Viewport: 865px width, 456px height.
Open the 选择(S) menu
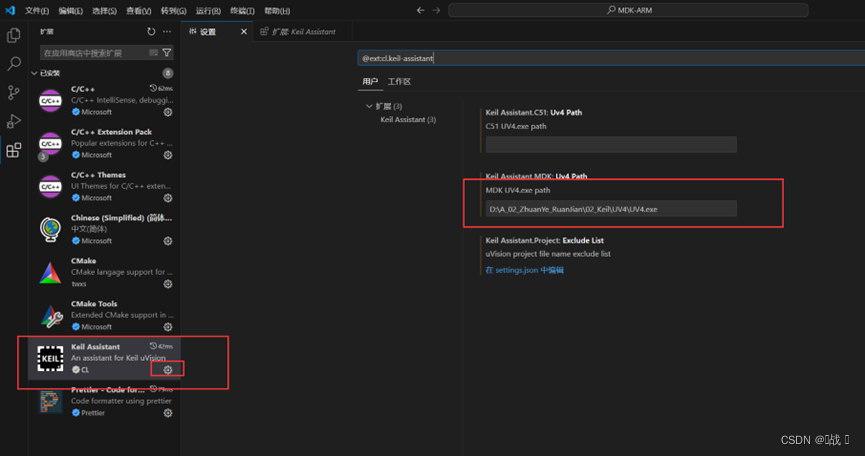pyautogui.click(x=104, y=10)
